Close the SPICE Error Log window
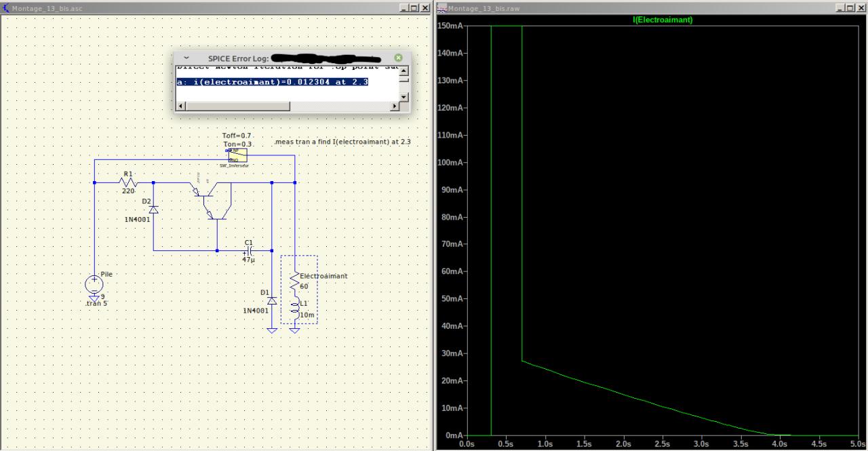The height and width of the screenshot is (451, 868). [x=398, y=58]
